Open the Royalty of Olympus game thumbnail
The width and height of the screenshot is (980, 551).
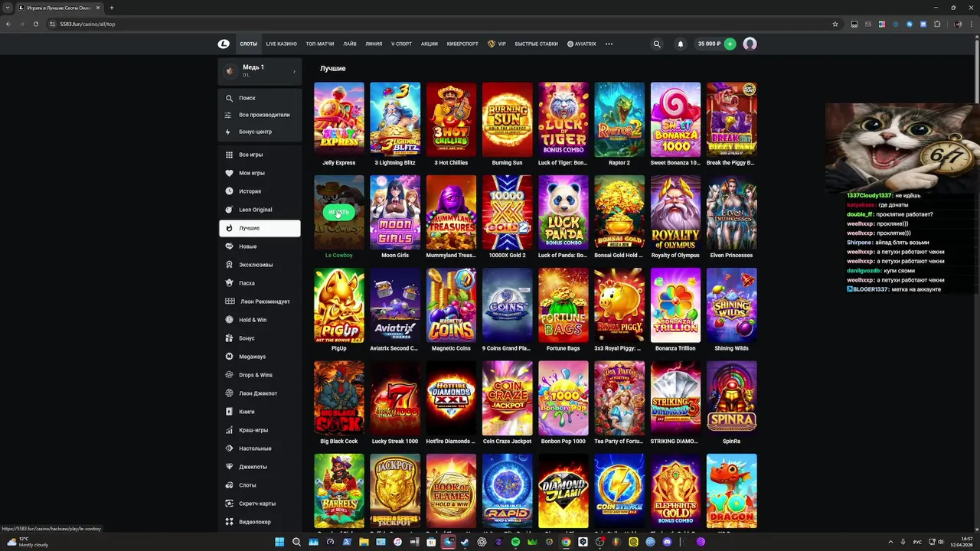[x=675, y=212]
